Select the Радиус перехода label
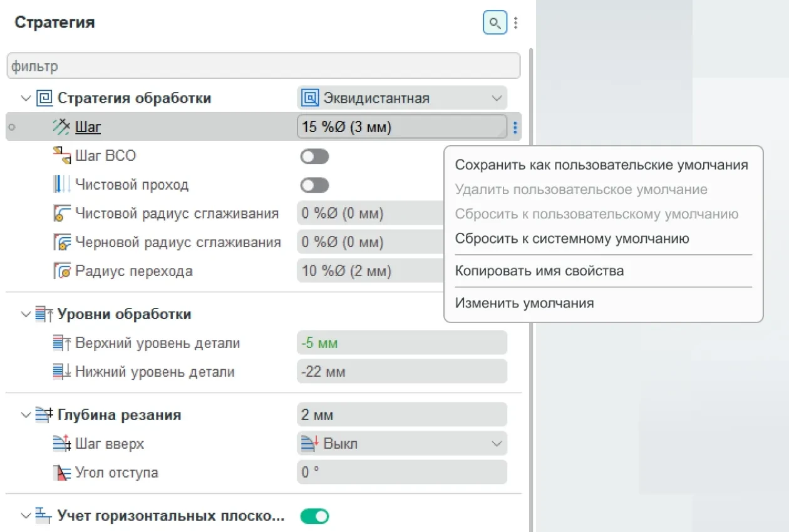Image resolution: width=789 pixels, height=532 pixels. pos(134,271)
